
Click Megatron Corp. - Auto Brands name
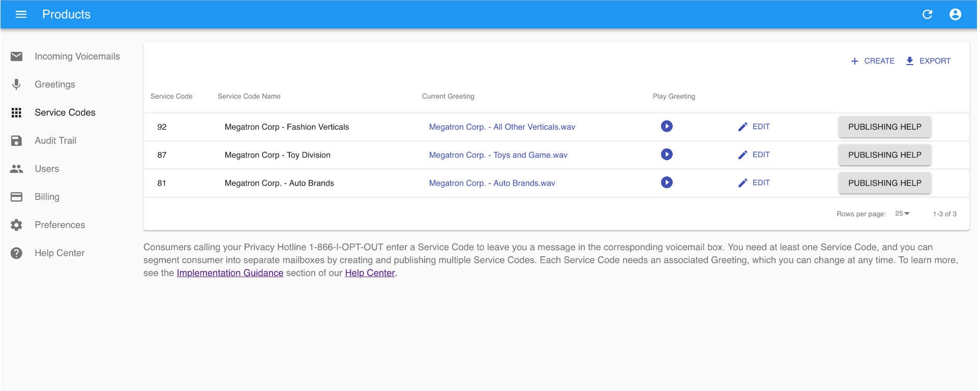point(279,183)
